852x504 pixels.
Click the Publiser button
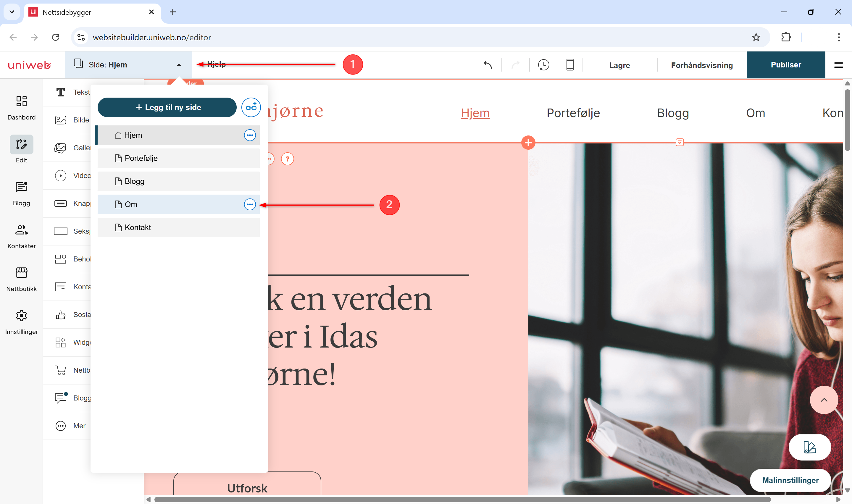[785, 65]
